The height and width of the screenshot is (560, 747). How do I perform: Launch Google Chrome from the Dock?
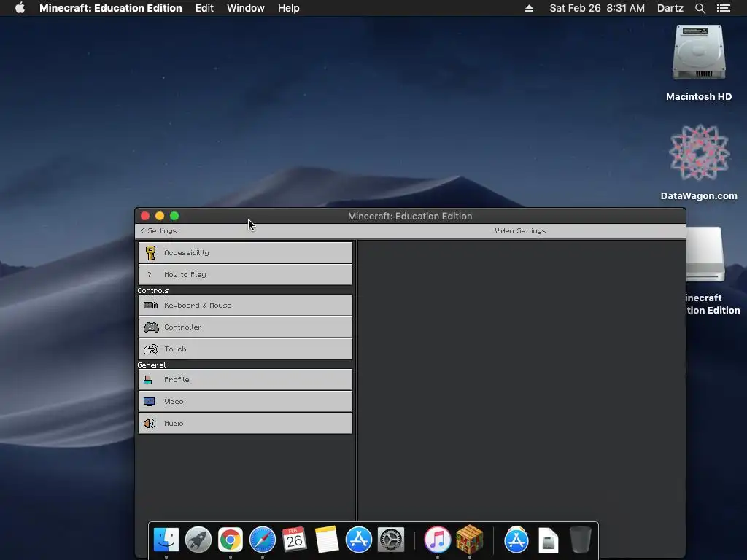(230, 540)
